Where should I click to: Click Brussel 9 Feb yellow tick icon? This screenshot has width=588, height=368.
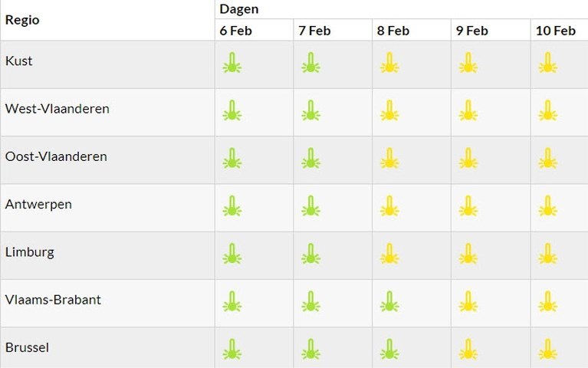[x=468, y=349]
